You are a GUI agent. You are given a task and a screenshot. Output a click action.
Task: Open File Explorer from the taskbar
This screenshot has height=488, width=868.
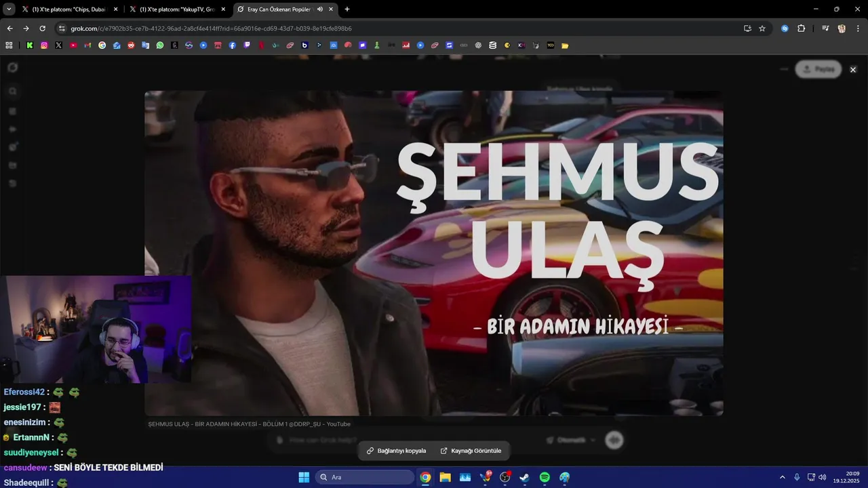[x=445, y=477]
